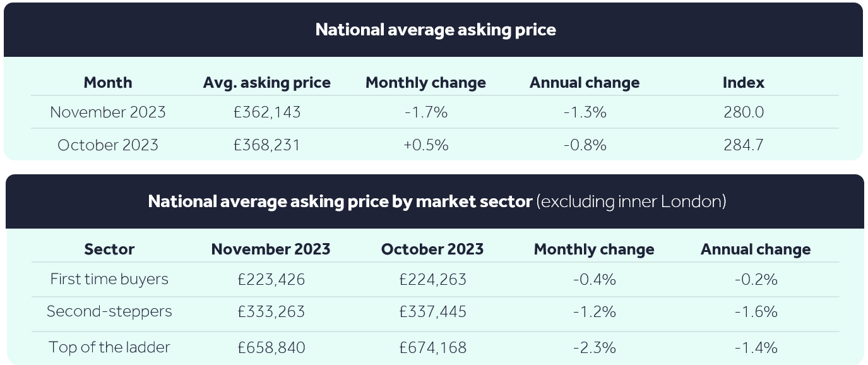Click the 'by market sector' table title
The width and height of the screenshot is (868, 365).
click(x=437, y=201)
